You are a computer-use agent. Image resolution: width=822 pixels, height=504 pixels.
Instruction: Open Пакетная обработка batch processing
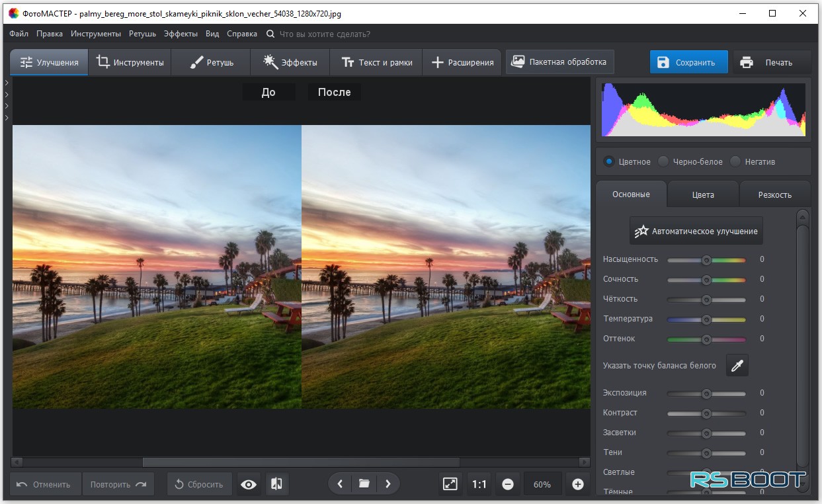(x=559, y=62)
